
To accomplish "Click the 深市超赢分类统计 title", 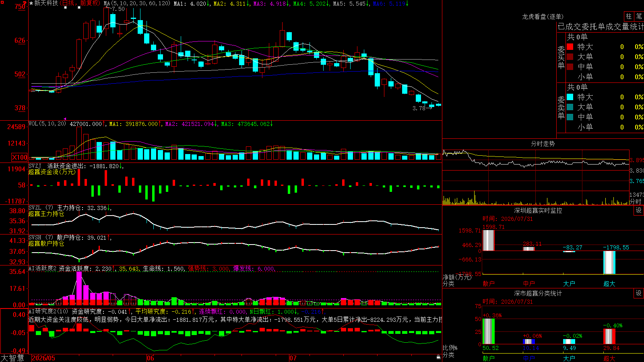I will coord(538,293).
